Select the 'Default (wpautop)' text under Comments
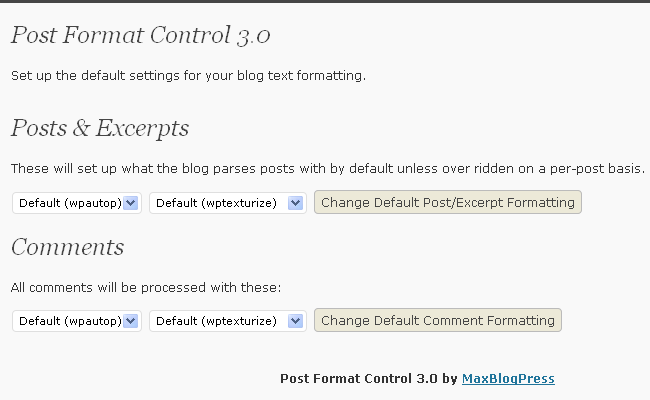The width and height of the screenshot is (650, 400). pyautogui.click(x=70, y=321)
